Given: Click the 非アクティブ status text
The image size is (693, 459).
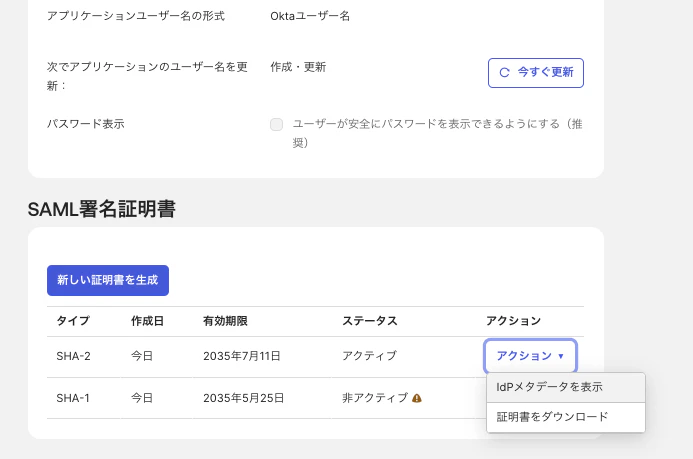Looking at the screenshot, I should tap(375, 398).
